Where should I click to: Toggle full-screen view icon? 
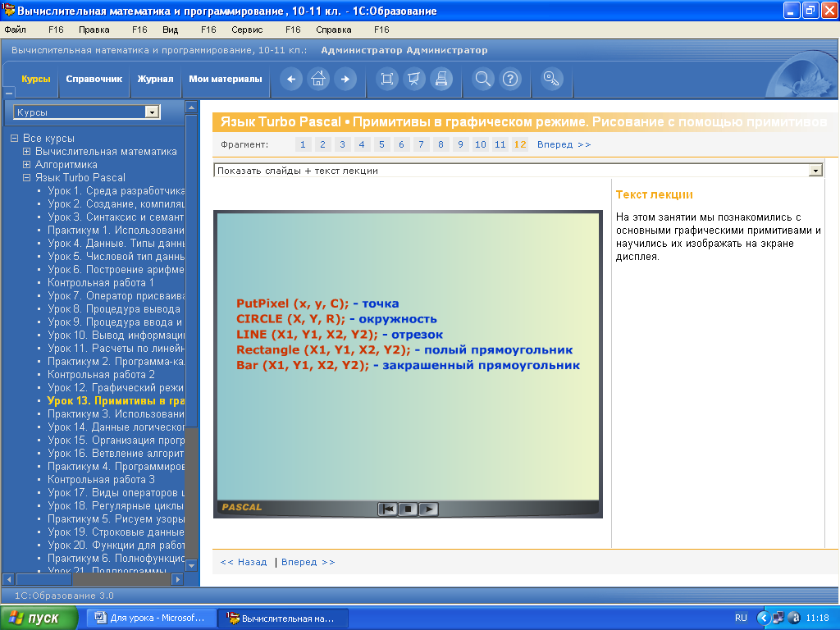tap(387, 80)
